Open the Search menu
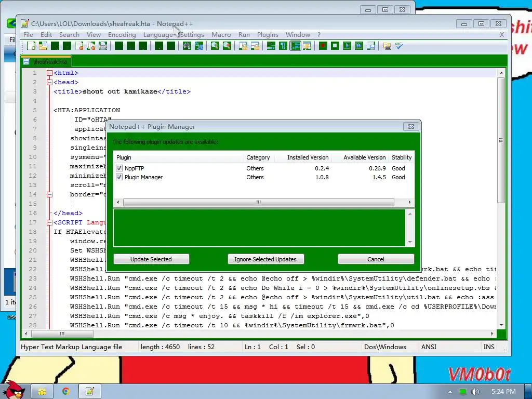Viewport: 532px width, 399px height. [x=69, y=35]
